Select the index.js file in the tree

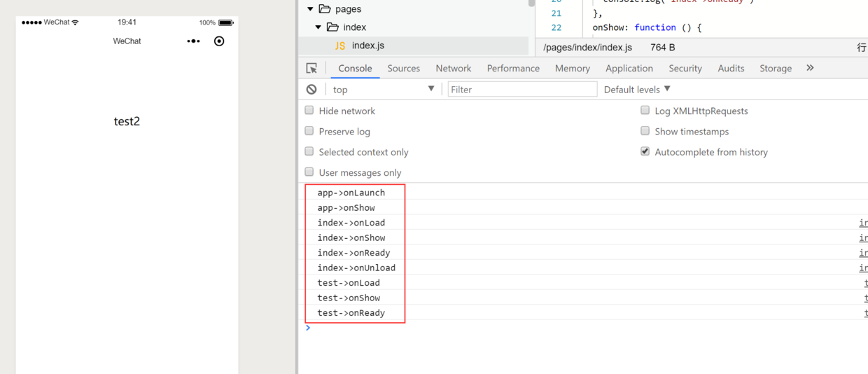(367, 46)
